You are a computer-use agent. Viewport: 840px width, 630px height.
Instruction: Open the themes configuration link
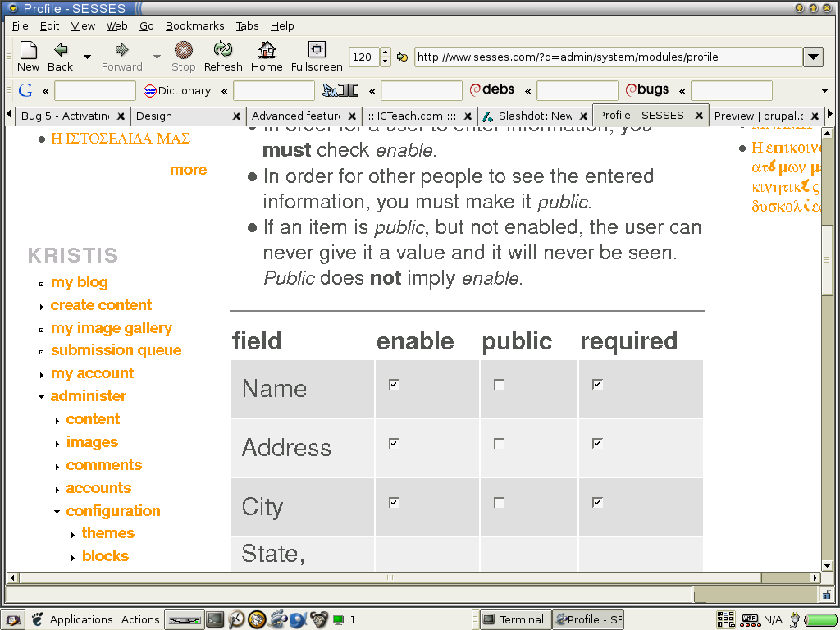coord(107,533)
